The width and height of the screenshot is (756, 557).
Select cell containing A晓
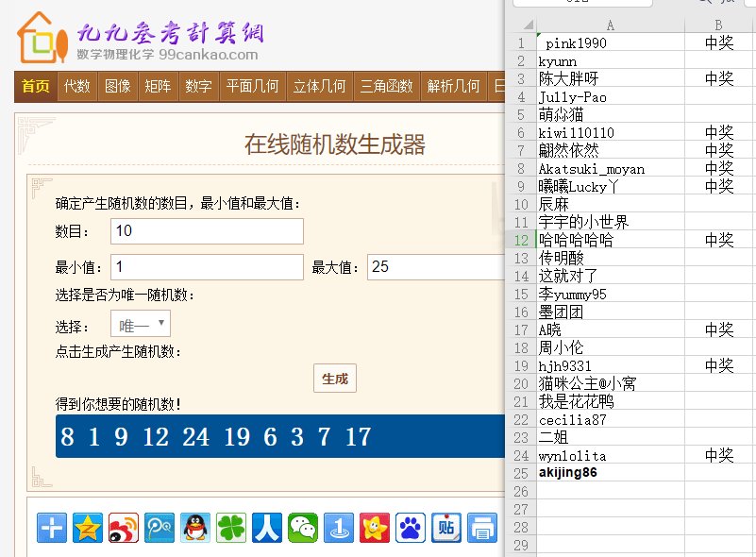tap(611, 329)
